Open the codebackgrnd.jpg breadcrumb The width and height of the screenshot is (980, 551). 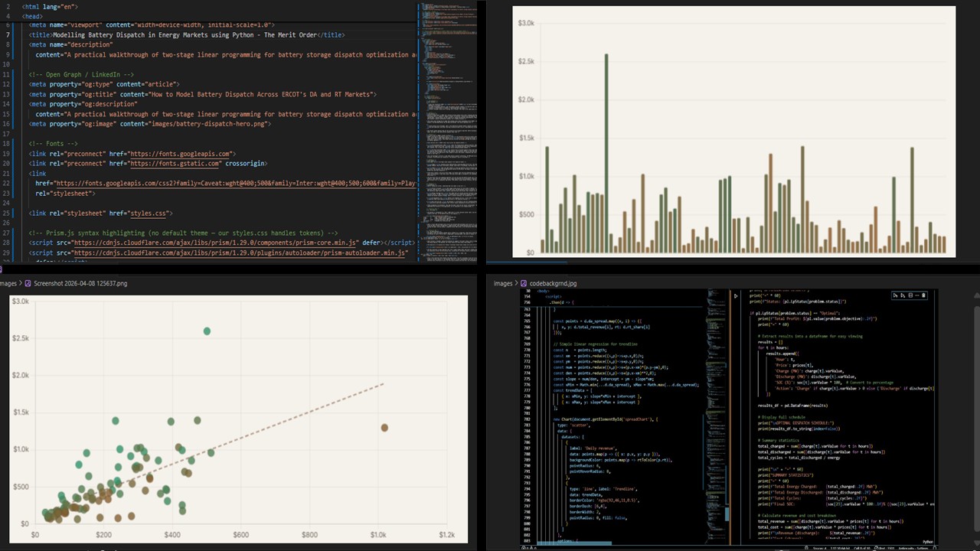pos(553,283)
